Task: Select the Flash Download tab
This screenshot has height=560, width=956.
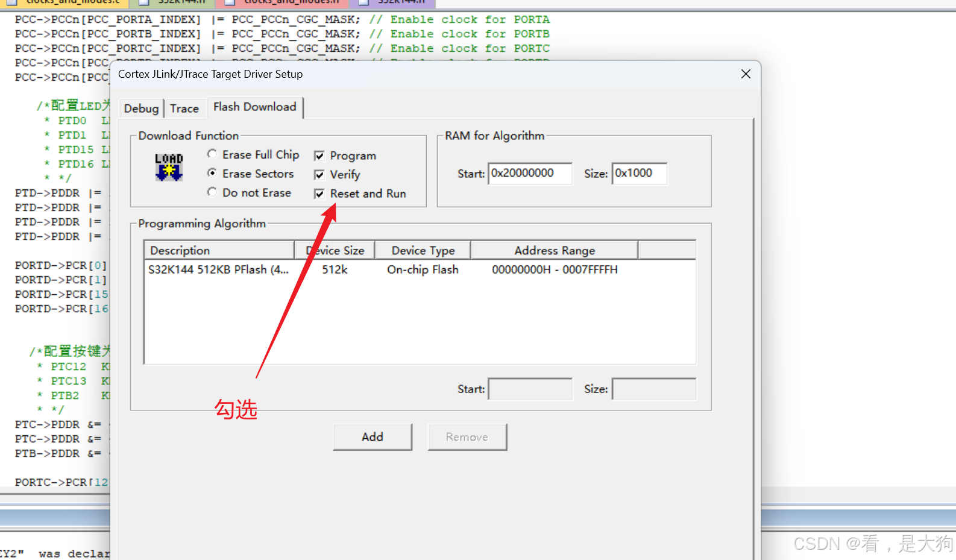Action: click(x=255, y=107)
